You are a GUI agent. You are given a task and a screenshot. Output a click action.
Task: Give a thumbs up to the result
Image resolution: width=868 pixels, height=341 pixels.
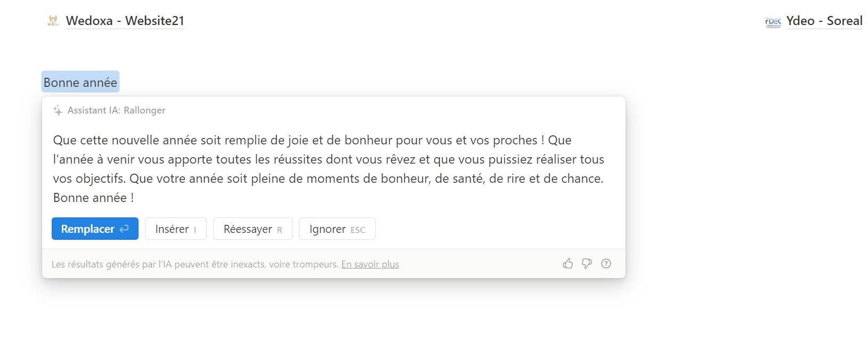pos(568,264)
